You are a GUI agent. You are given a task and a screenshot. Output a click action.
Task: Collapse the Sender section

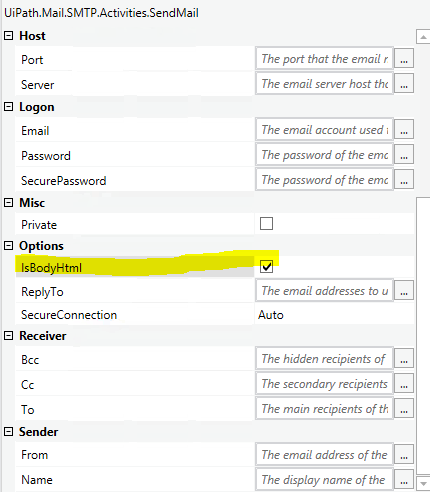pos(8,432)
